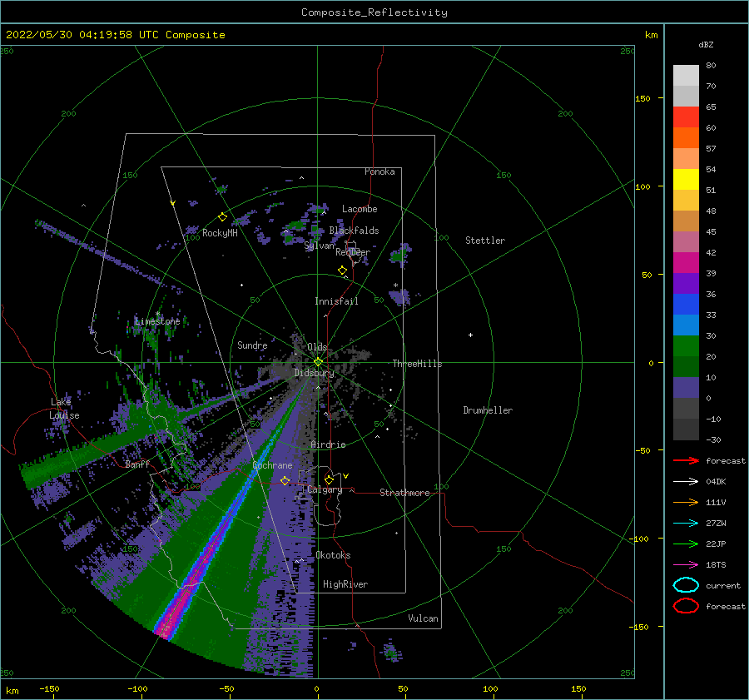Screen dimensions: 749x700
Task: Click the Ponoka city label
Action: (x=379, y=171)
